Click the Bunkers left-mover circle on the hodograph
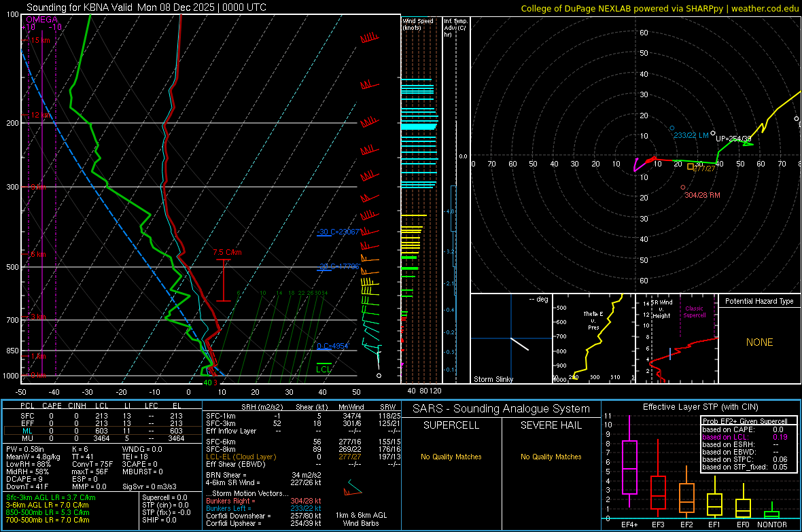 (x=672, y=128)
